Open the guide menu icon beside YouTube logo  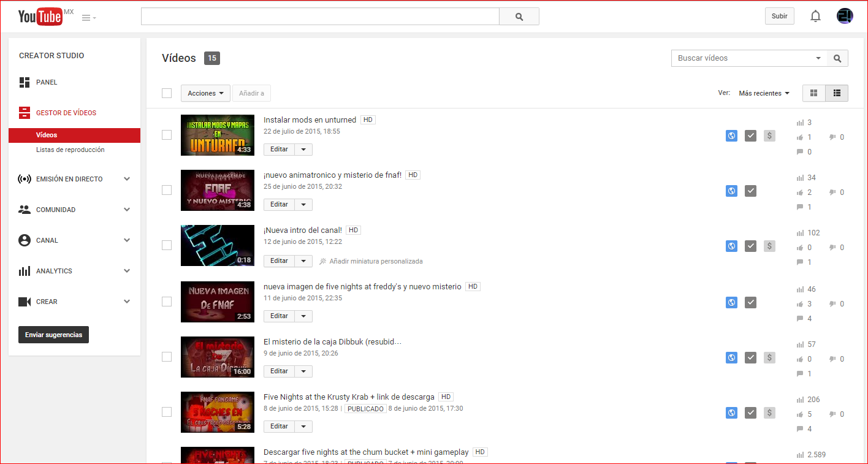tap(89, 18)
